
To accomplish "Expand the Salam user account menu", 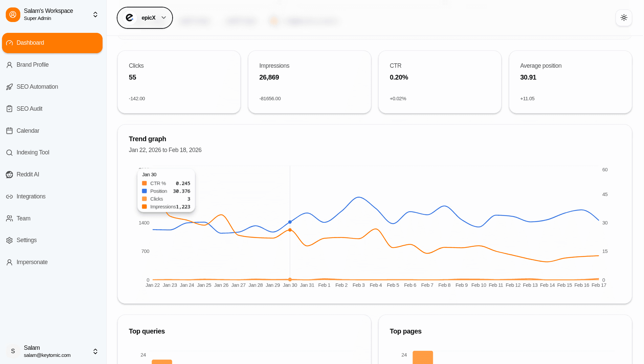I will 95,351.
